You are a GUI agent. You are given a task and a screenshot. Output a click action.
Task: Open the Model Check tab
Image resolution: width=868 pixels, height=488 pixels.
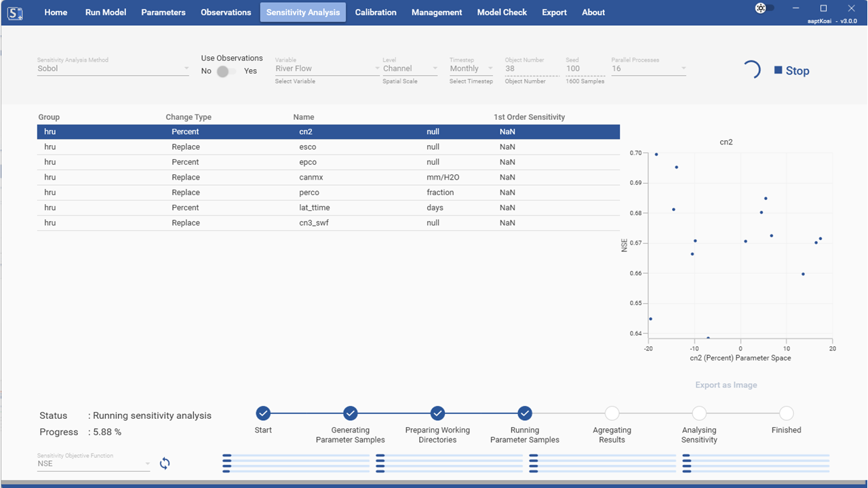coord(502,12)
